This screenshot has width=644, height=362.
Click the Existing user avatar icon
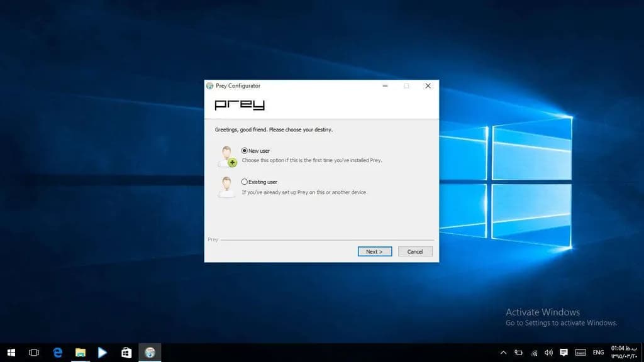click(x=226, y=187)
